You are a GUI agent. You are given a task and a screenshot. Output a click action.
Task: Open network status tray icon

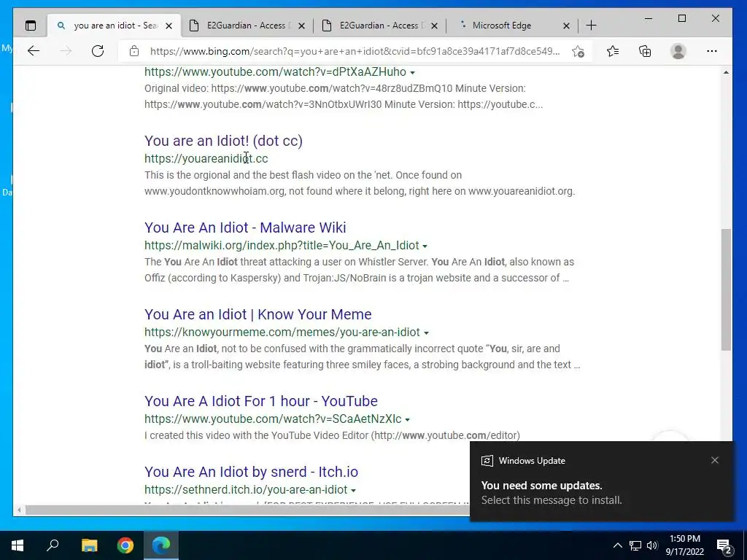click(x=635, y=545)
